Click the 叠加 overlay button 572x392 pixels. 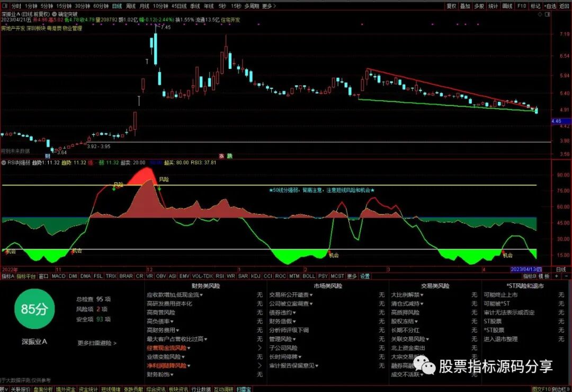(465, 6)
